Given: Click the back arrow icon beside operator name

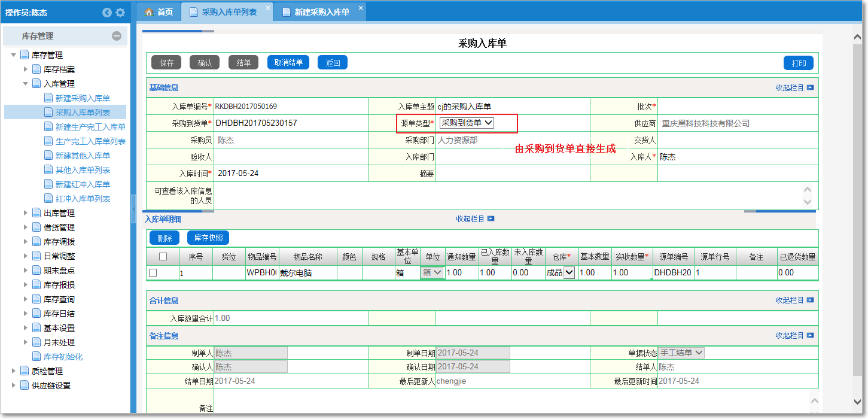Looking at the screenshot, I should [x=107, y=13].
